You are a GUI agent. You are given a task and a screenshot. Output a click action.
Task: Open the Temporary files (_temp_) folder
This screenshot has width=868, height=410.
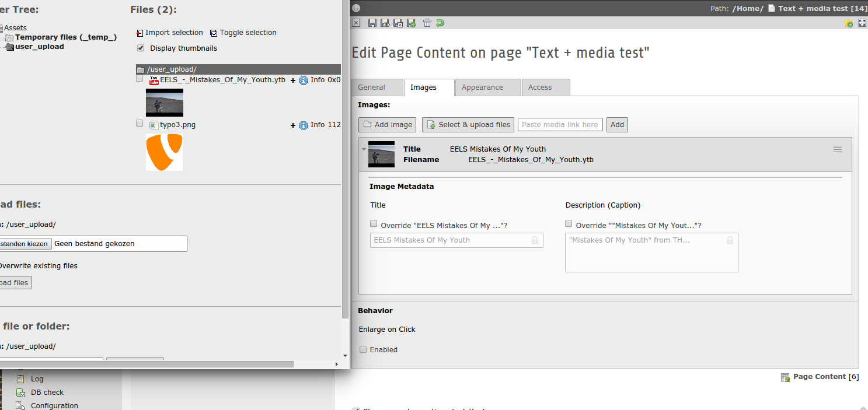click(66, 37)
